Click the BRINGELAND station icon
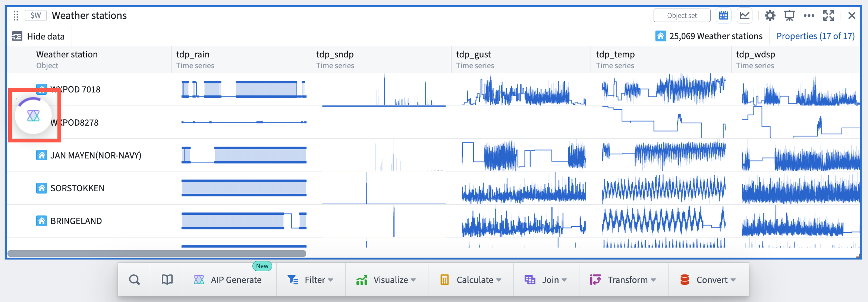Screen dimensions: 868x302 (x=41, y=221)
